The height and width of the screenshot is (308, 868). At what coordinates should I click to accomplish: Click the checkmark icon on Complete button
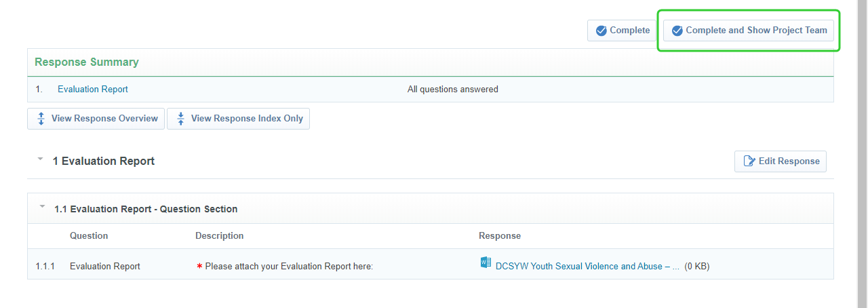(601, 31)
